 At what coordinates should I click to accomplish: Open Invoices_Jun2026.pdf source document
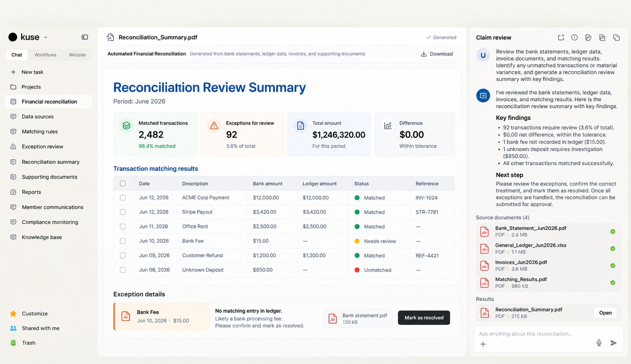coord(548,265)
